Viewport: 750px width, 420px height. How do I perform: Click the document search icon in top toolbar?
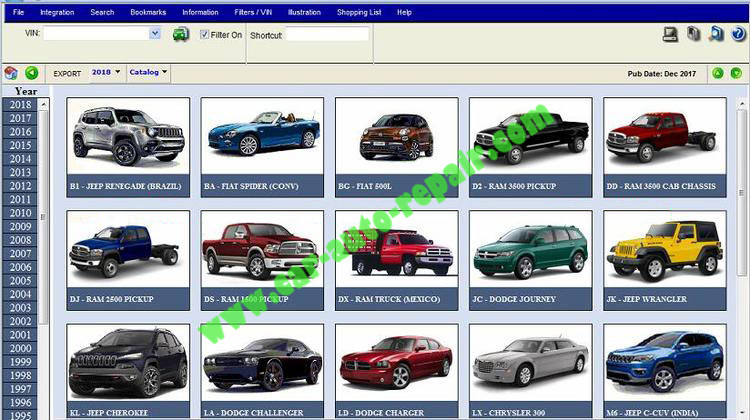tap(716, 33)
